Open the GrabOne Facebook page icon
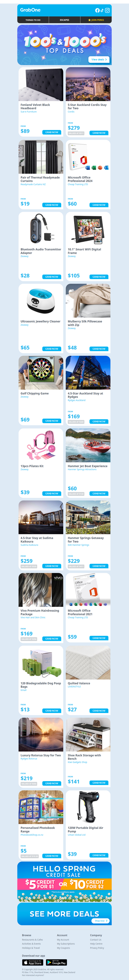Screen dimensions: 129x980 (x=97, y=10)
